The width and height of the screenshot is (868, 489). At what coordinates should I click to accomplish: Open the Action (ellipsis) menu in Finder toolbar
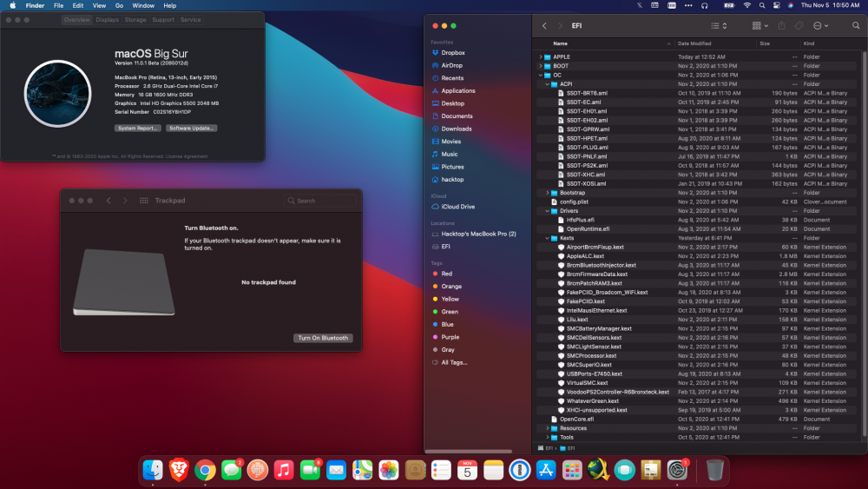820,26
